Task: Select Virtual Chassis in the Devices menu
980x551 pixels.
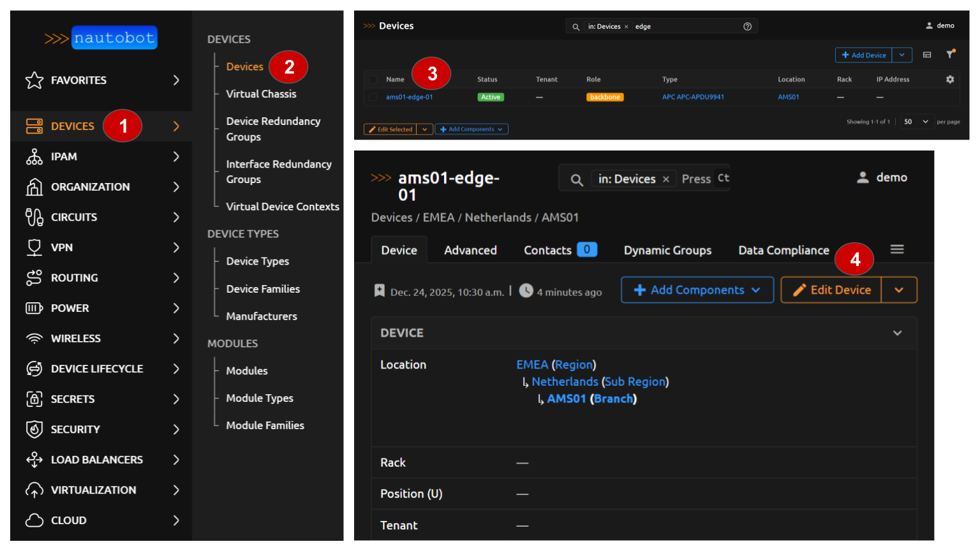Action: pyautogui.click(x=261, y=94)
